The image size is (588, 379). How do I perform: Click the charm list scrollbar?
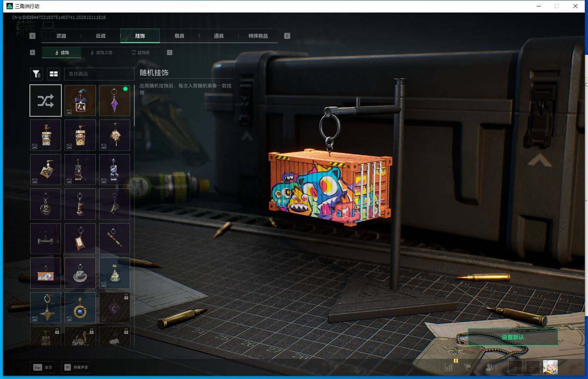tap(134, 105)
